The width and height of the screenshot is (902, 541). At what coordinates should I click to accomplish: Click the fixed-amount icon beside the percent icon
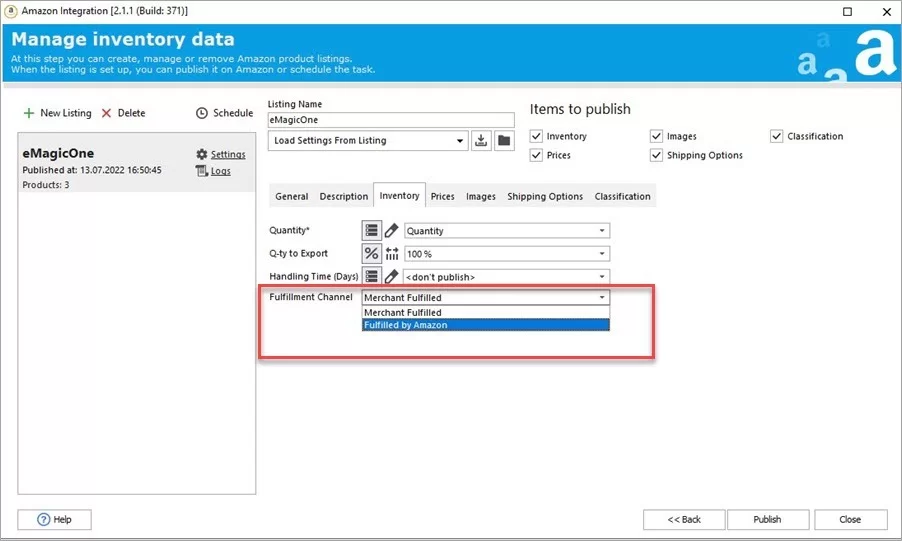pyautogui.click(x=391, y=254)
